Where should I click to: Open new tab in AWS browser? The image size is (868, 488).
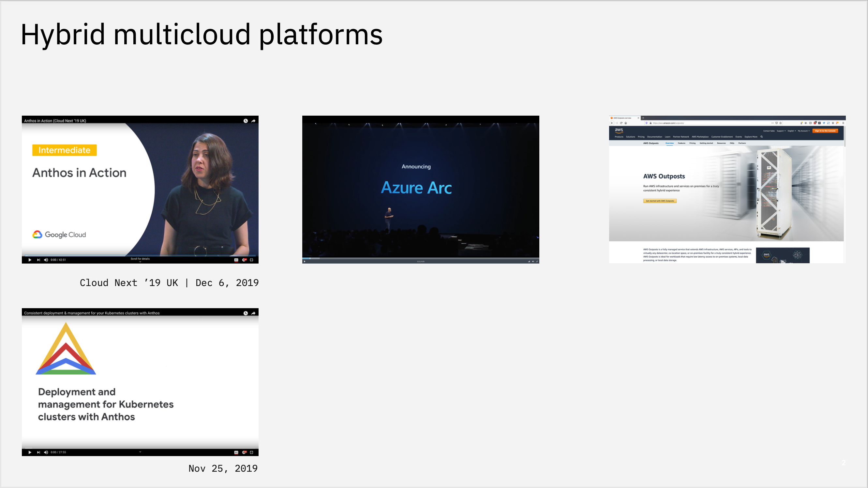(x=643, y=118)
